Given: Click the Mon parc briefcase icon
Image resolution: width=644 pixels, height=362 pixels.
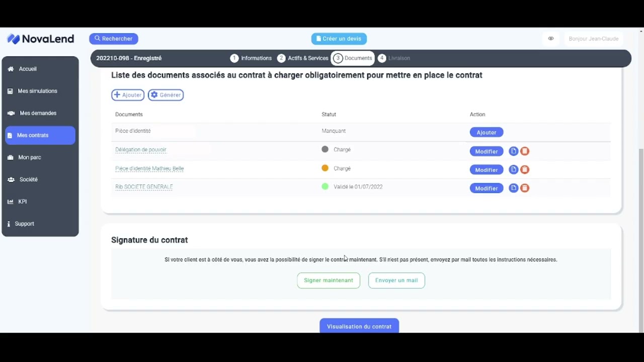Looking at the screenshot, I should tap(11, 157).
